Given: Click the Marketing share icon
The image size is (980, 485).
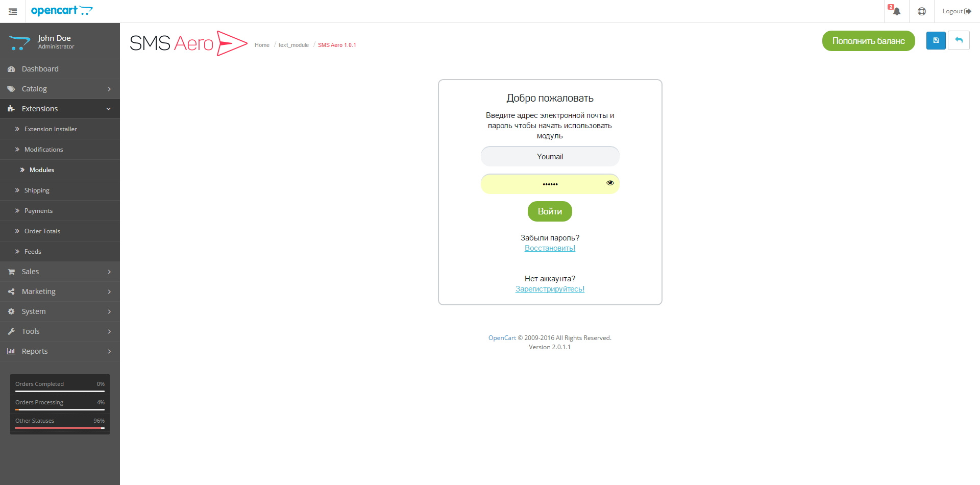Looking at the screenshot, I should 11,292.
